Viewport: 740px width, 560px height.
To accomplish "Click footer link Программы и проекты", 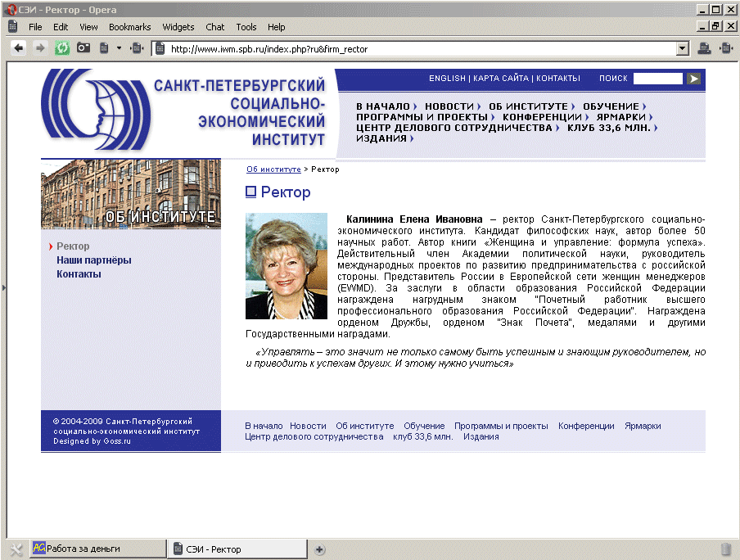I will (x=501, y=426).
